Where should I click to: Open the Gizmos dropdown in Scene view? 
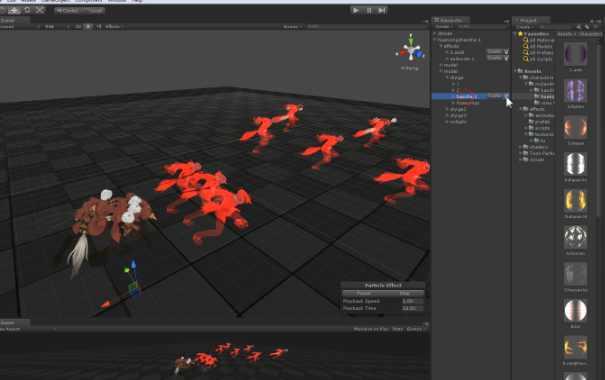pyautogui.click(x=293, y=27)
